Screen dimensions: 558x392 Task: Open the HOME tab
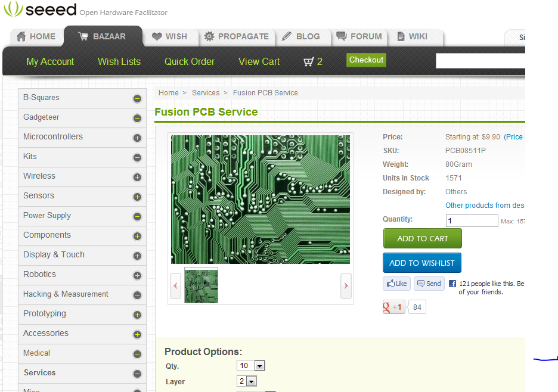pyautogui.click(x=36, y=37)
